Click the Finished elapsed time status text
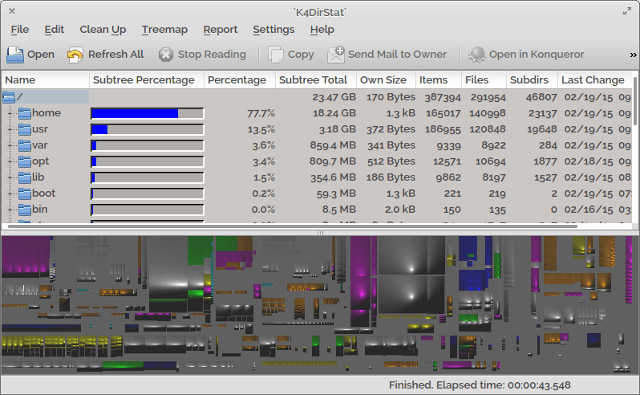Image resolution: width=640 pixels, height=395 pixels. coord(480,385)
